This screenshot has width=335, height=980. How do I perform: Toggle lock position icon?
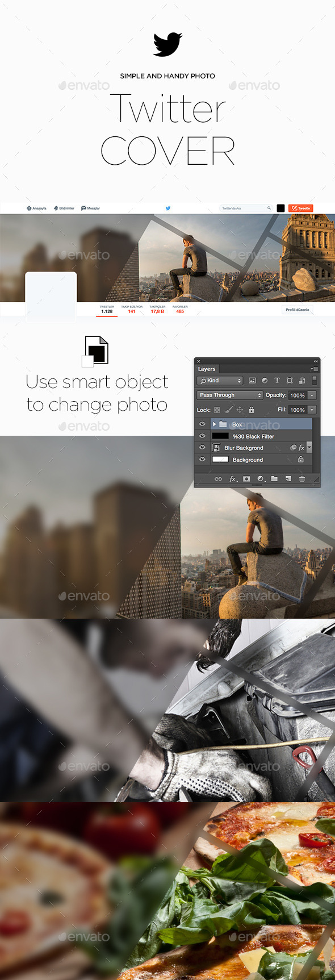[x=240, y=410]
